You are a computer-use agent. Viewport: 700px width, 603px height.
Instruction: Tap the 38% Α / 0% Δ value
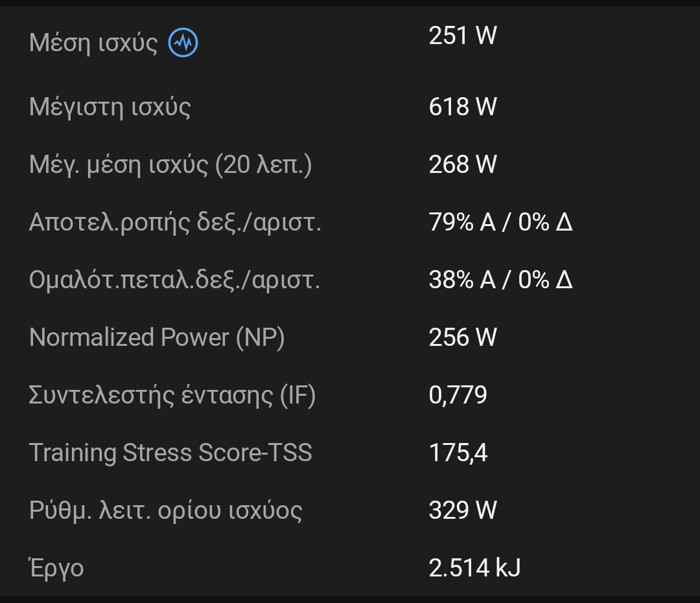coord(500,280)
